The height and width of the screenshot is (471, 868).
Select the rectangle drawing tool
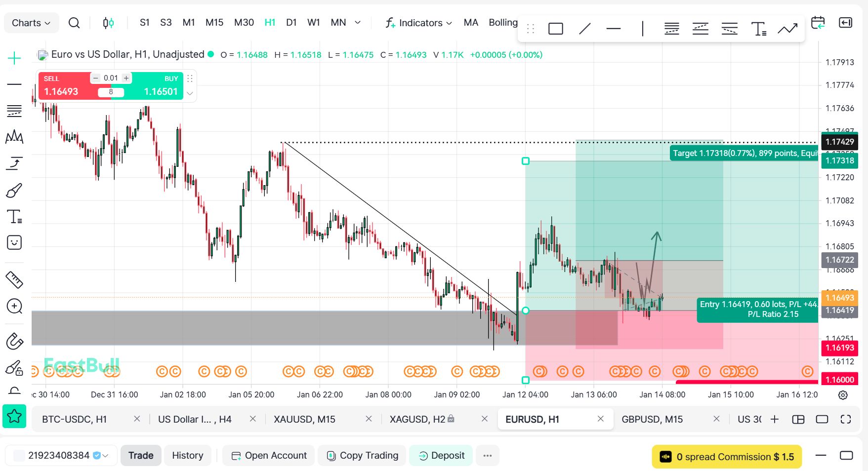click(555, 29)
